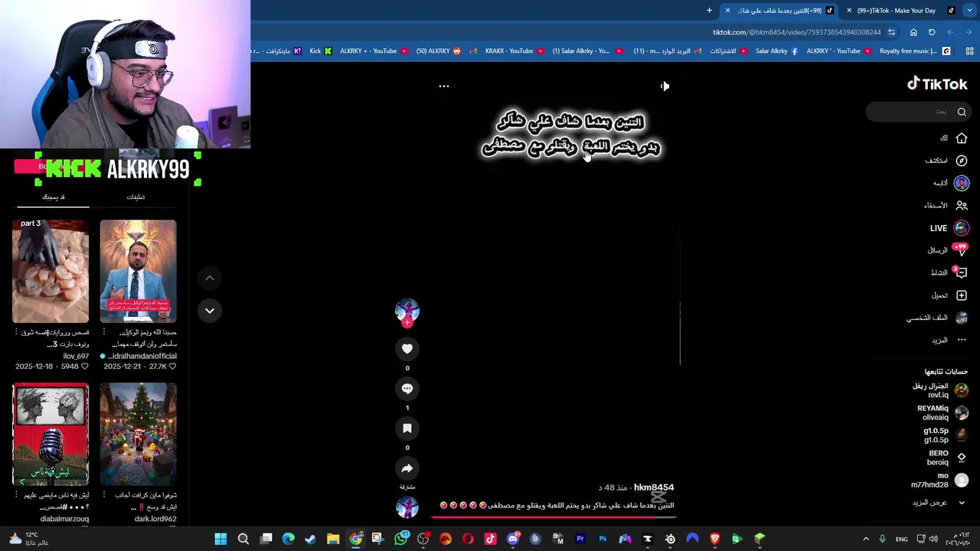Open the Salar Alkrky Facebook bookmark

pos(777,51)
